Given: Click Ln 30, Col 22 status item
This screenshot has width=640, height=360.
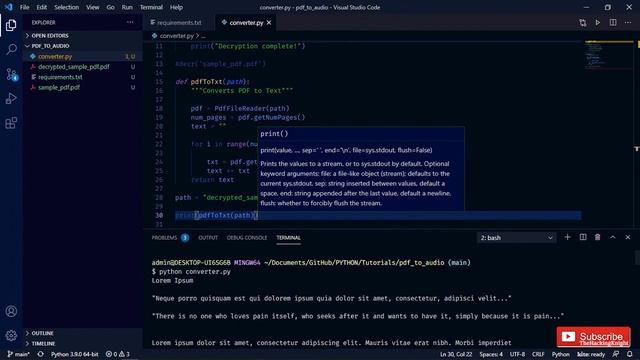Looking at the screenshot, I should [x=456, y=354].
